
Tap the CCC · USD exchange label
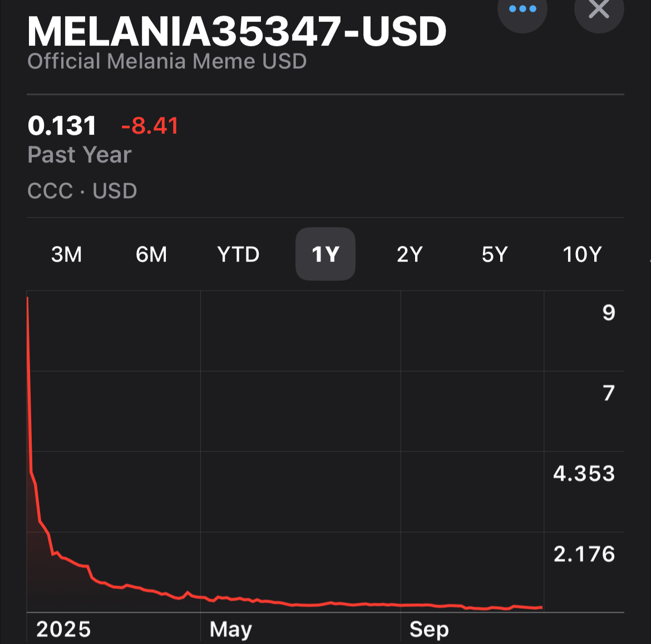(x=82, y=191)
